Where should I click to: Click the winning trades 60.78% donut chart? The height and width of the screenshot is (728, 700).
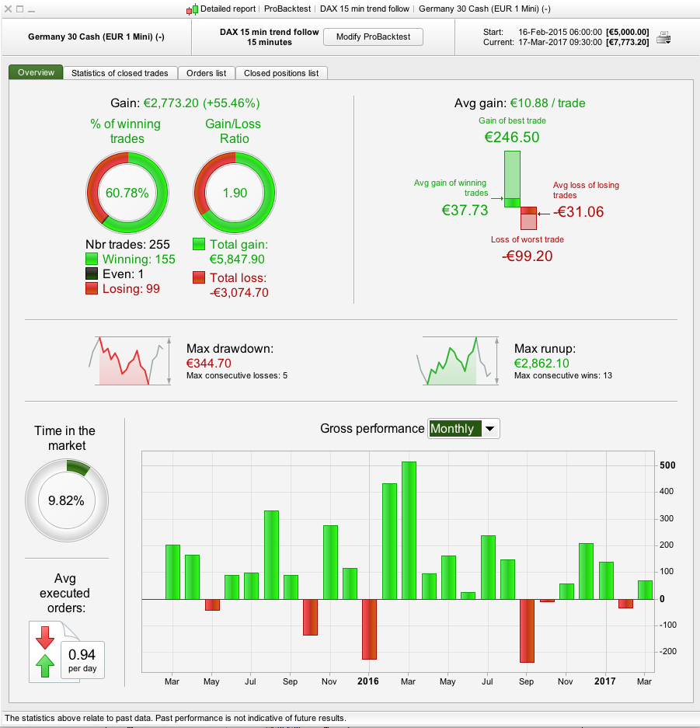coord(127,193)
